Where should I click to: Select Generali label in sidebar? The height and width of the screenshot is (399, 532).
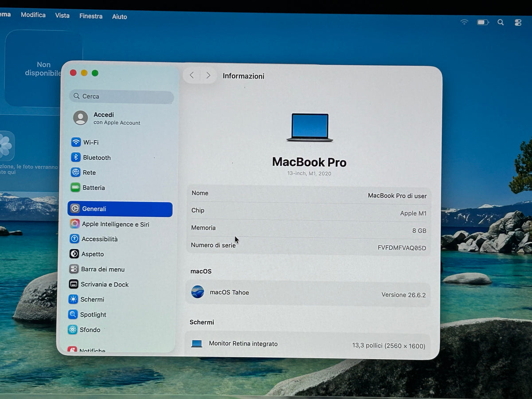[94, 209]
